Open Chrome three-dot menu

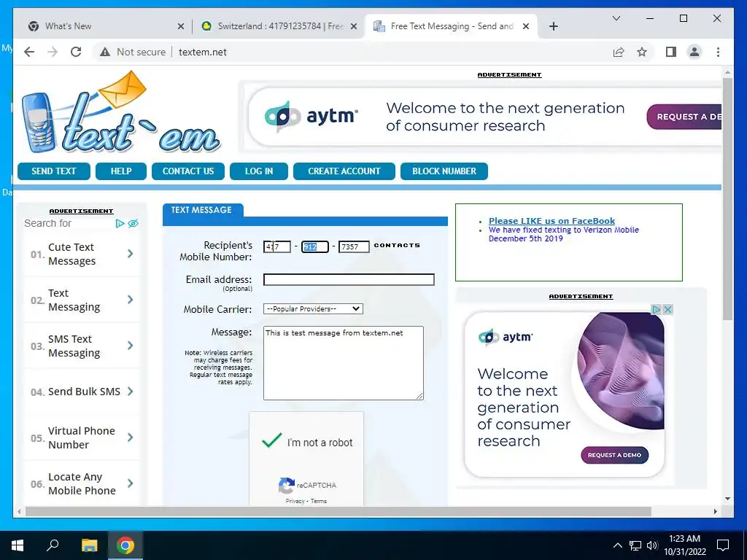point(718,52)
